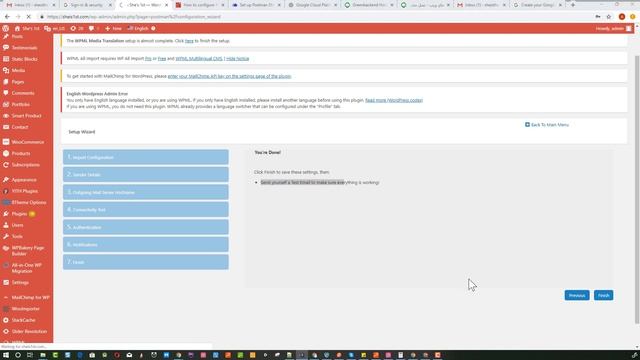Click the Users sidebar icon
This screenshot has width=640, height=360.
pos(6,225)
